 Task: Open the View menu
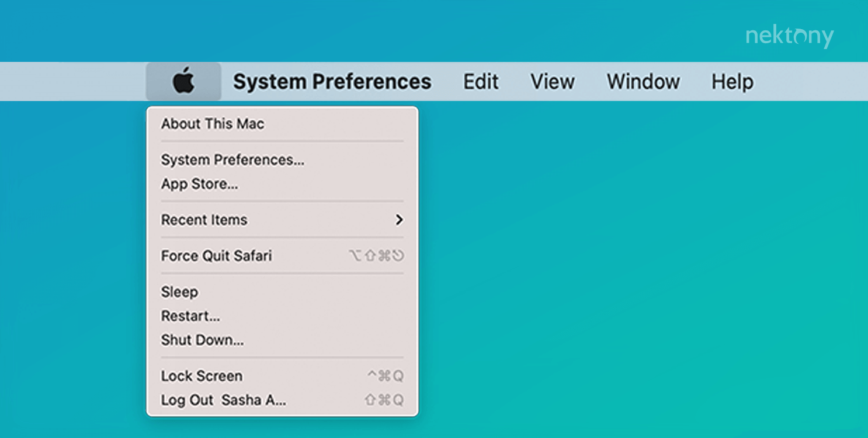[551, 82]
